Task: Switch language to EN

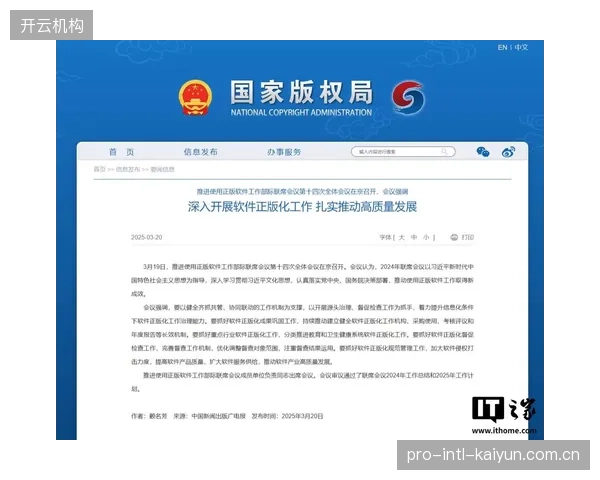Action: click(x=502, y=47)
